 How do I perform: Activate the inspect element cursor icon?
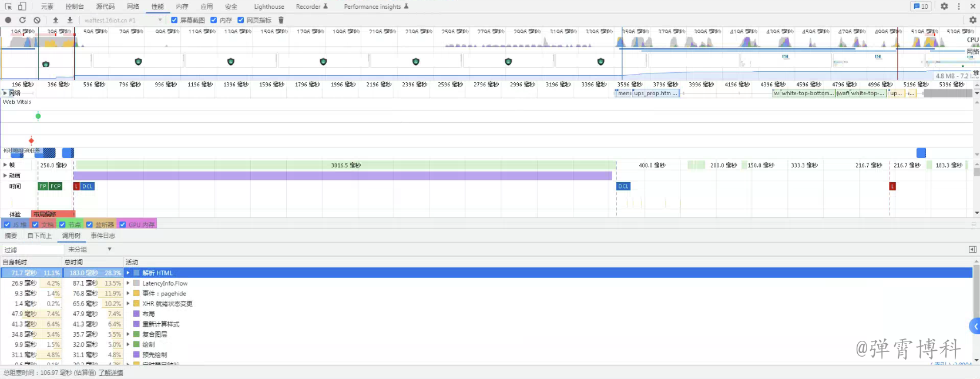8,6
